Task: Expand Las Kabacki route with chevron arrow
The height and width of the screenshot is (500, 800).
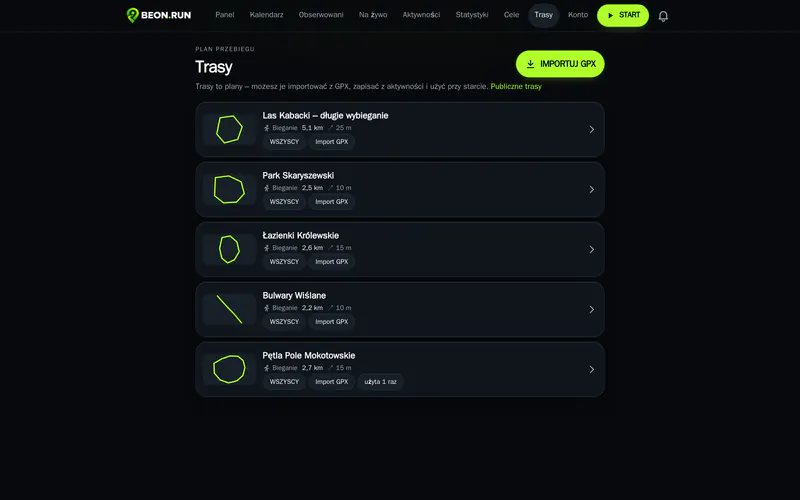Action: pyautogui.click(x=591, y=130)
